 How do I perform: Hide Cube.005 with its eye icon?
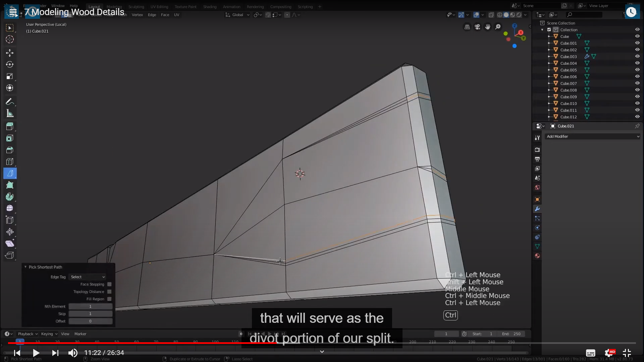point(637,70)
